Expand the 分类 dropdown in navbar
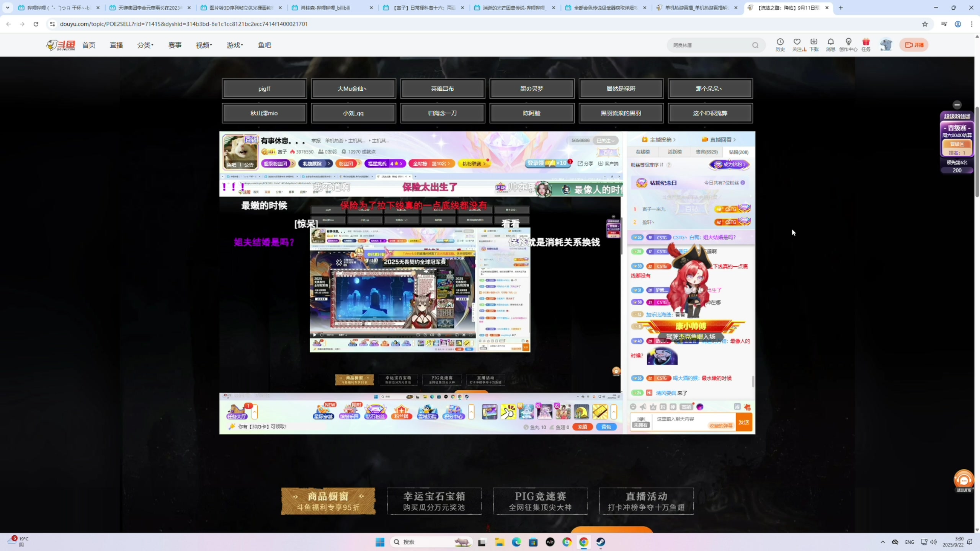Image resolution: width=980 pixels, height=551 pixels. [145, 45]
